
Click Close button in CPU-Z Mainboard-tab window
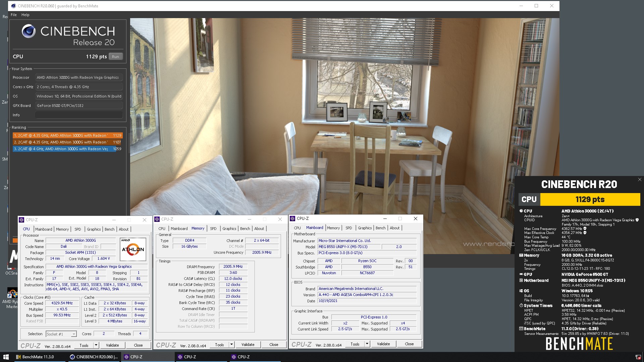[409, 344]
